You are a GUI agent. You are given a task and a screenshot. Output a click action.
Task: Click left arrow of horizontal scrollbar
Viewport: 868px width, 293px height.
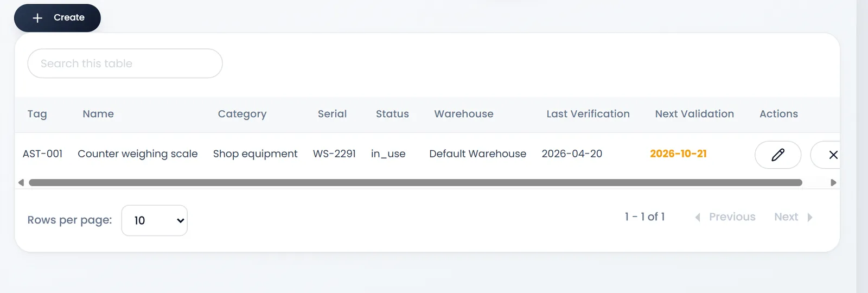21,182
